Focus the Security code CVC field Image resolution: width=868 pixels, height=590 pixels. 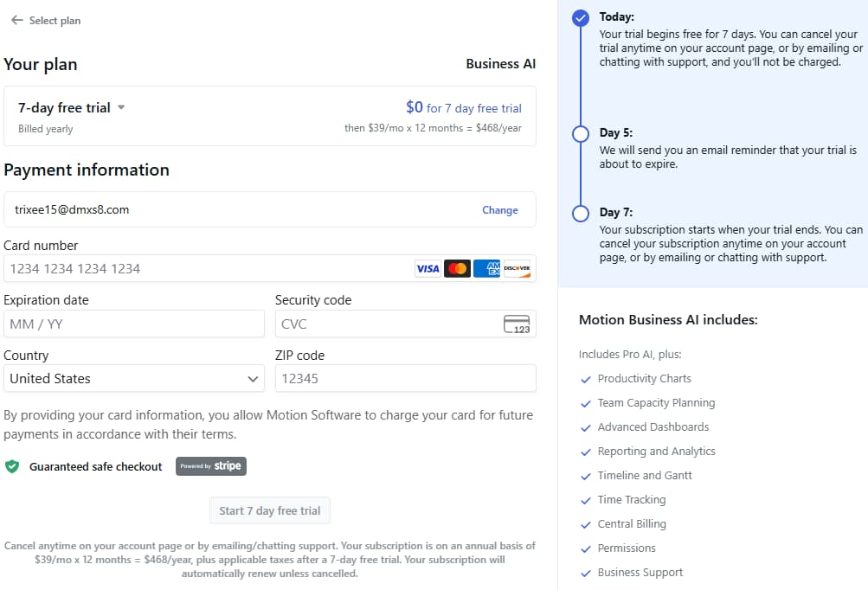pos(405,324)
